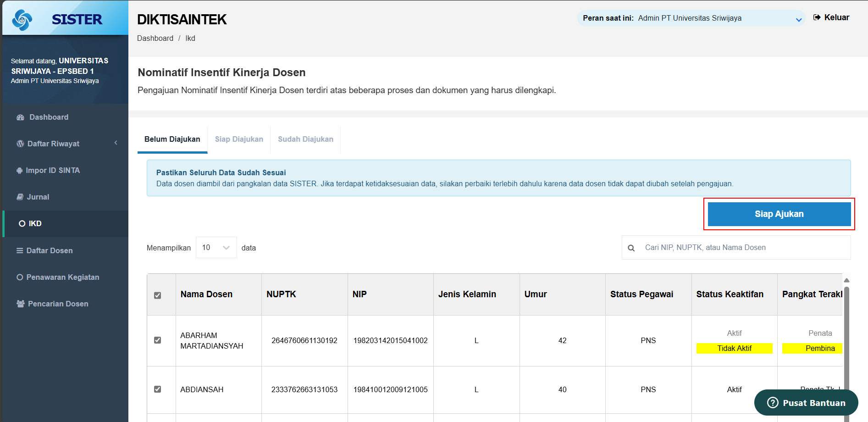Click the Impor ID SINTA puzzle icon
Screen dimensions: 868x422
tap(19, 171)
